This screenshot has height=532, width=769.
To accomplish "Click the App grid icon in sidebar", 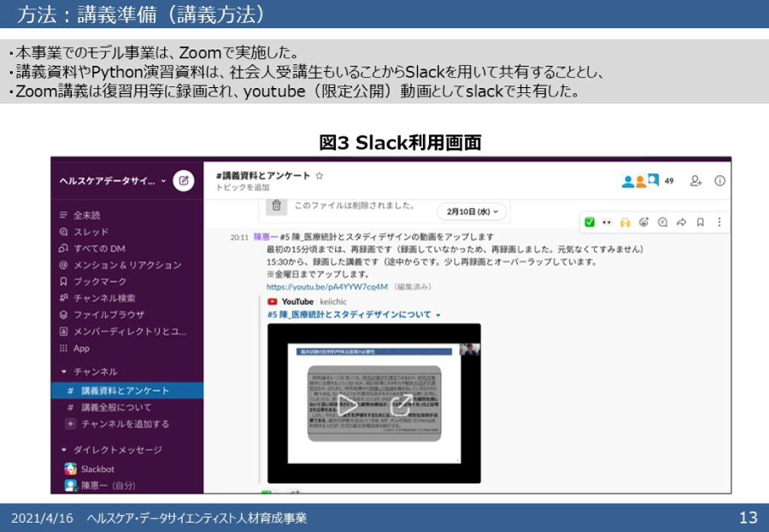I will [63, 348].
